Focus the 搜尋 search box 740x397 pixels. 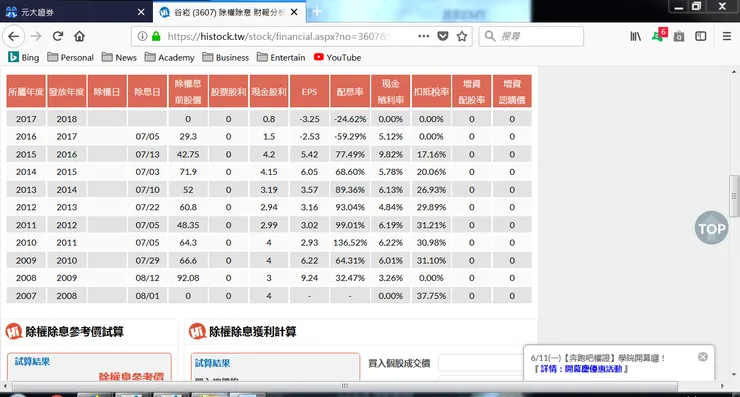(x=531, y=36)
